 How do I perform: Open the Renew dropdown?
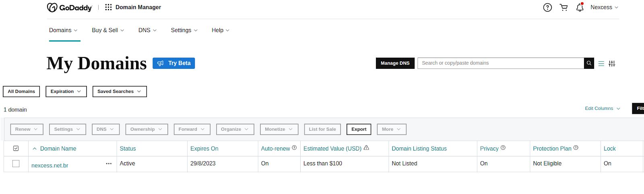(x=27, y=129)
